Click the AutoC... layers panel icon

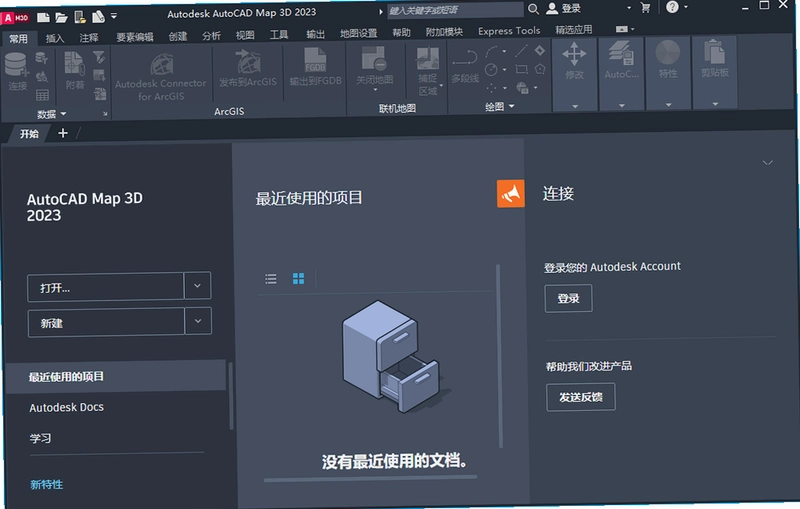pyautogui.click(x=621, y=54)
